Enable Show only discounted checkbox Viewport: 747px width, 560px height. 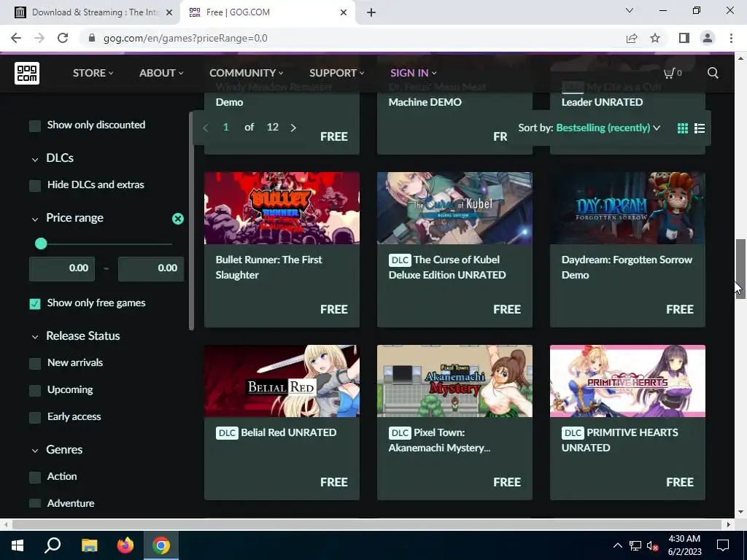(x=35, y=125)
